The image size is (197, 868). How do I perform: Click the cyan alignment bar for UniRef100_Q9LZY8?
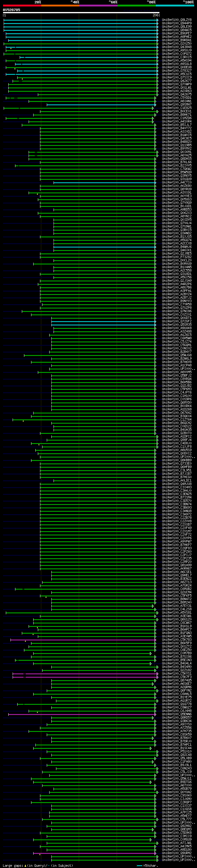pyautogui.click(x=81, y=20)
